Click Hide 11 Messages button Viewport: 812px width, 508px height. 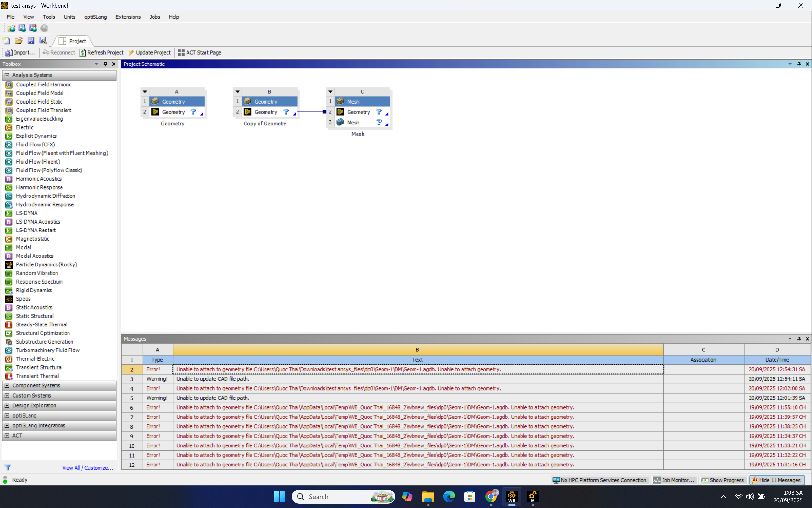pyautogui.click(x=776, y=480)
